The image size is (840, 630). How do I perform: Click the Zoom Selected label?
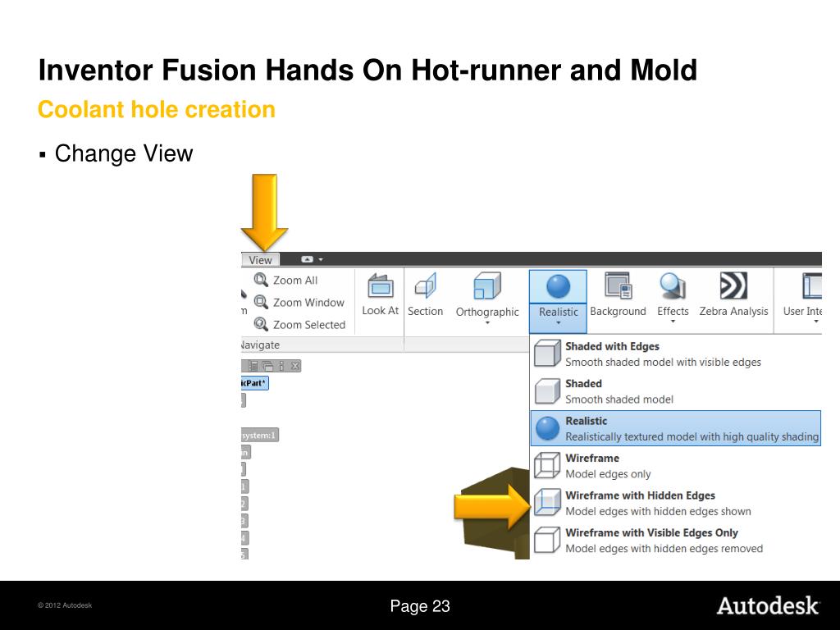click(309, 325)
